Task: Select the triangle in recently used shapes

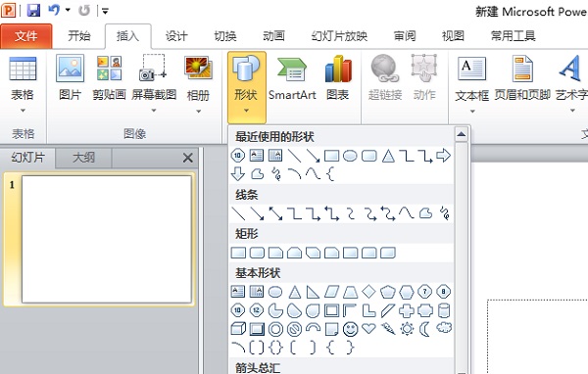Action: point(388,156)
